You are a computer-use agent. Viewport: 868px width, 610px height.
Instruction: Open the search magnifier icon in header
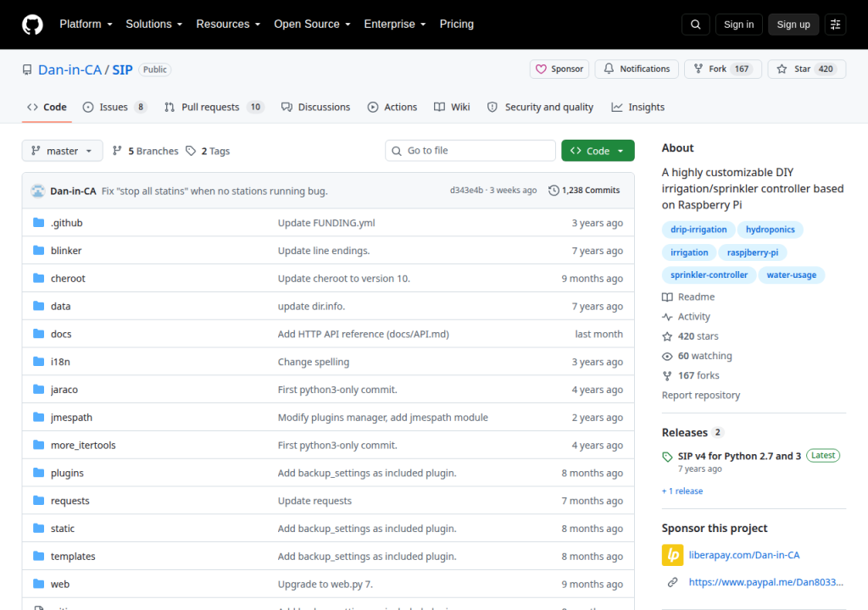(695, 25)
